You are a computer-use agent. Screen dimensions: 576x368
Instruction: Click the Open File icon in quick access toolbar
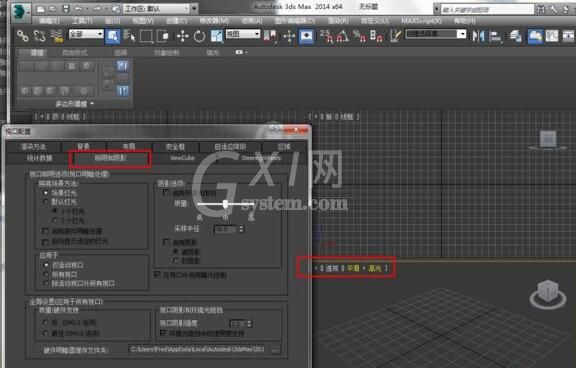53,9
